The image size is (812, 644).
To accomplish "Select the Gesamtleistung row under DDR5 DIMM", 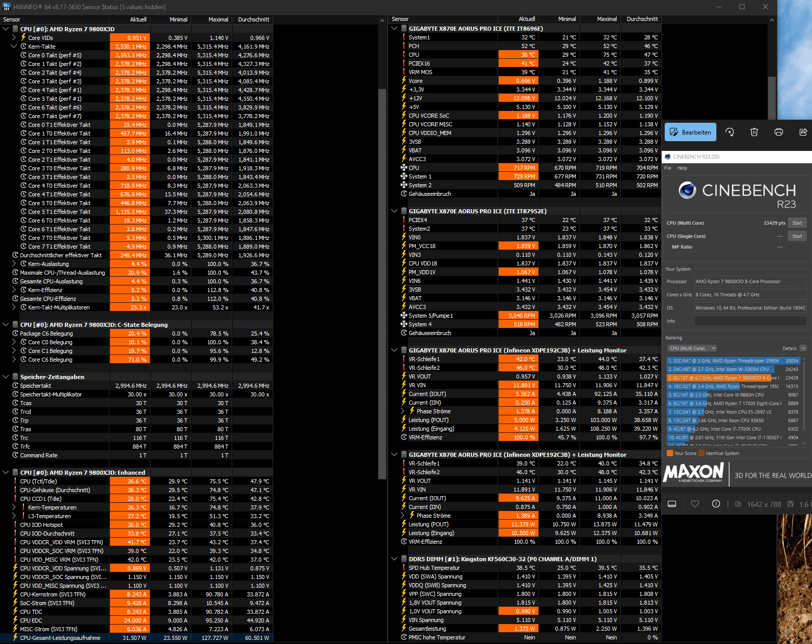I will pyautogui.click(x=525, y=629).
